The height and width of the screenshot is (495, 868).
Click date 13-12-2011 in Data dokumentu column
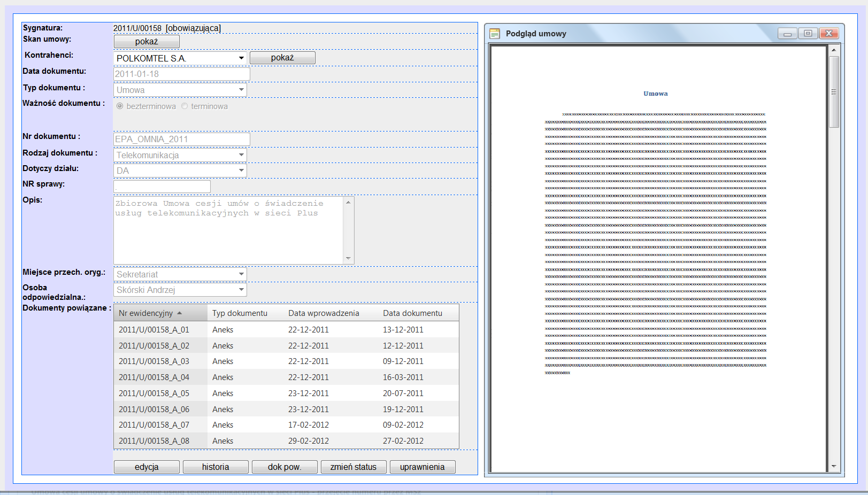(x=403, y=330)
